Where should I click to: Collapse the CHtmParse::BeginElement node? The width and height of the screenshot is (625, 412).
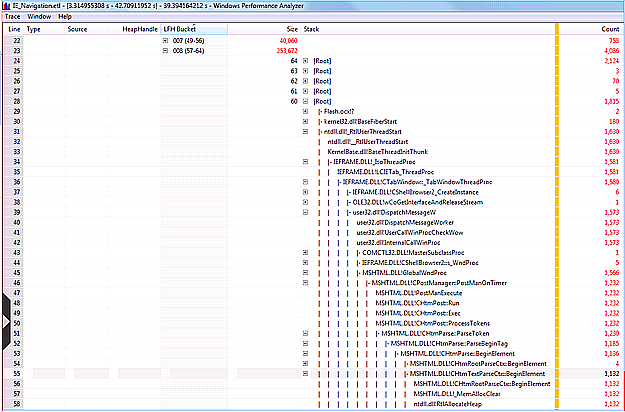coord(305,353)
